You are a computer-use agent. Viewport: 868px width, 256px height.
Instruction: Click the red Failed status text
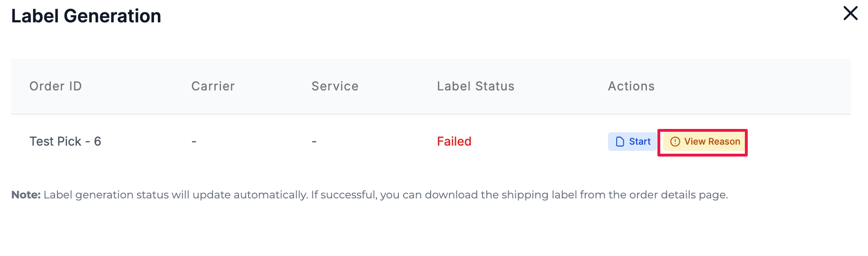click(x=454, y=141)
